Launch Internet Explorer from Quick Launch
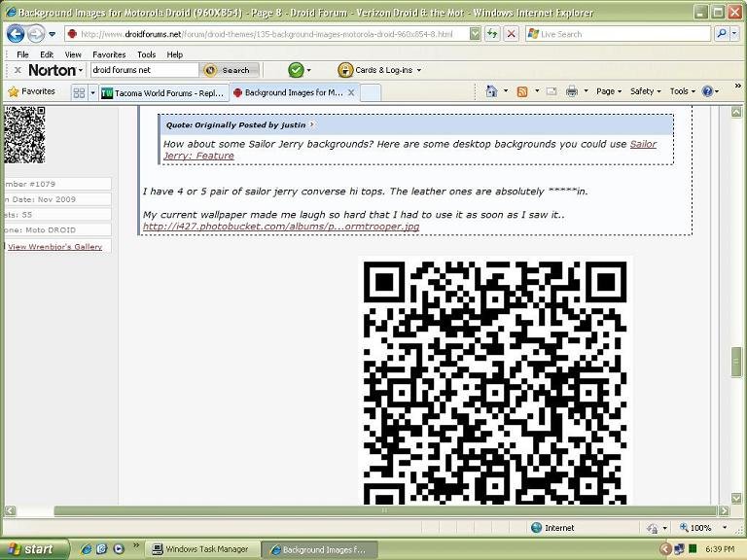Screen dimensions: 747x560 pos(86,549)
